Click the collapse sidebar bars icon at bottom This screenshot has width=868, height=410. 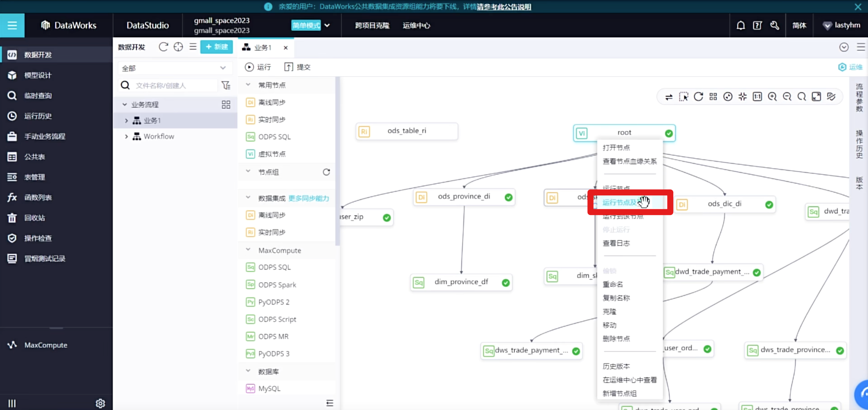[12, 403]
